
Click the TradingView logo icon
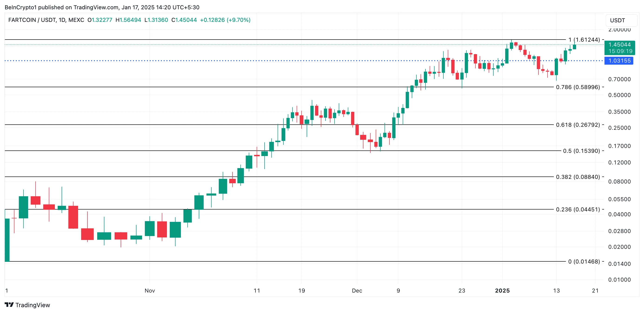point(9,305)
